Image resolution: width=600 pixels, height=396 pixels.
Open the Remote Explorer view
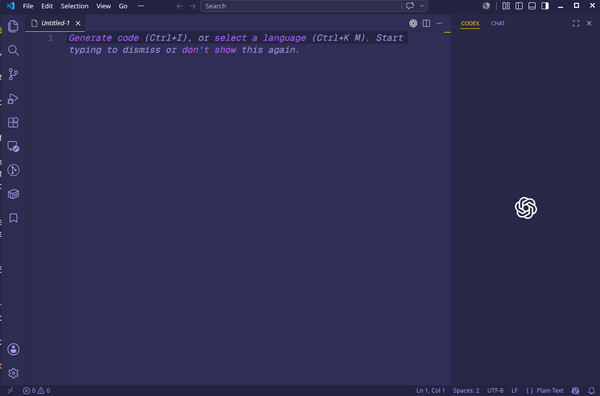coord(13,147)
